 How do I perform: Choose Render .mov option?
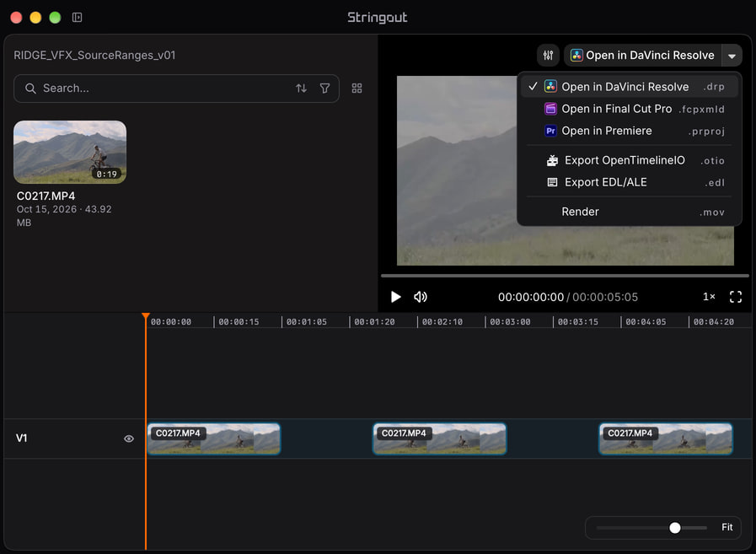coord(630,212)
